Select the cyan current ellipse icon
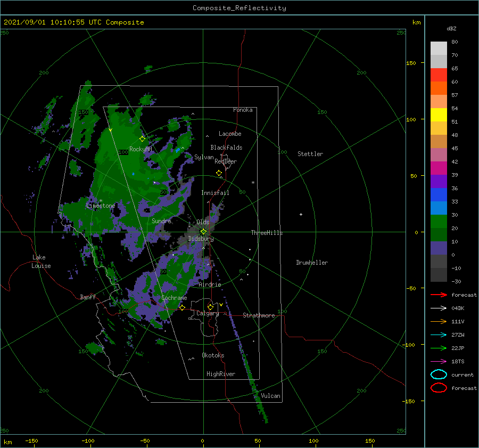Screen dimensions: 479x448 pyautogui.click(x=439, y=374)
